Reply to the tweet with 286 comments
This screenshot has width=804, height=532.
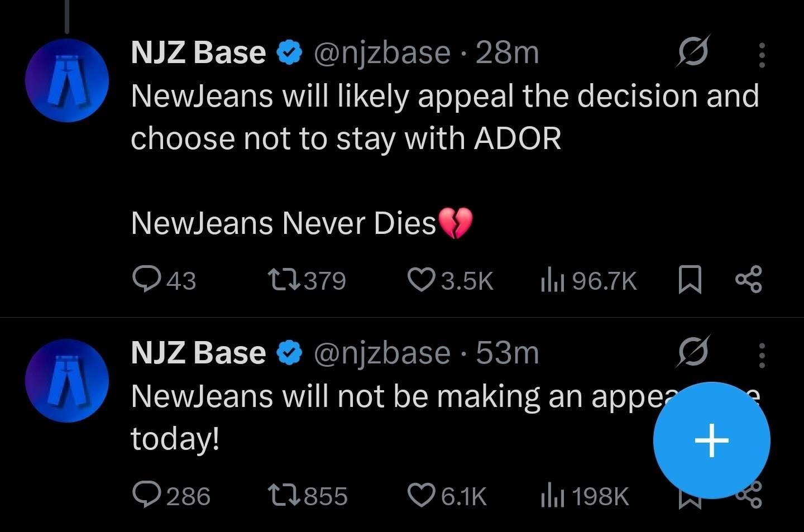coord(147,495)
